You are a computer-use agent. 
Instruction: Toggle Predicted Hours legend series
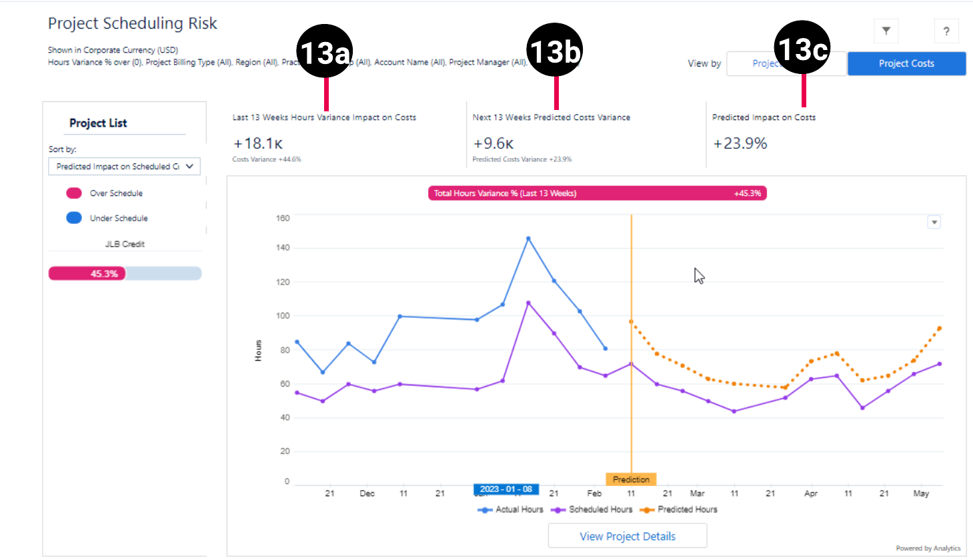click(x=679, y=509)
